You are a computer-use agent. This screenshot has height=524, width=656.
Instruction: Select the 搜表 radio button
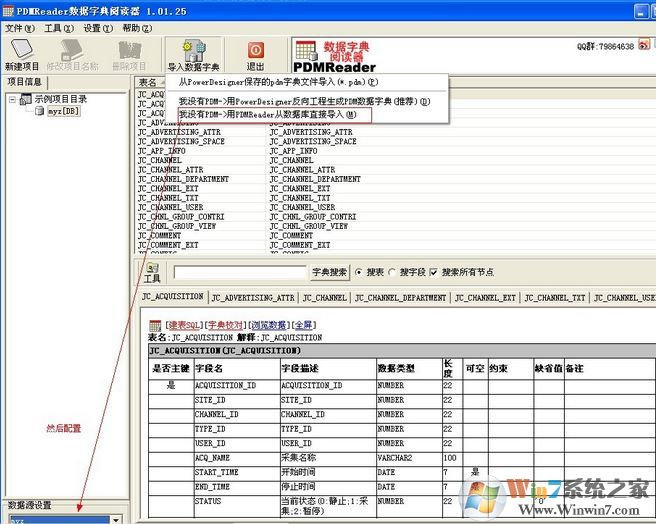359,272
